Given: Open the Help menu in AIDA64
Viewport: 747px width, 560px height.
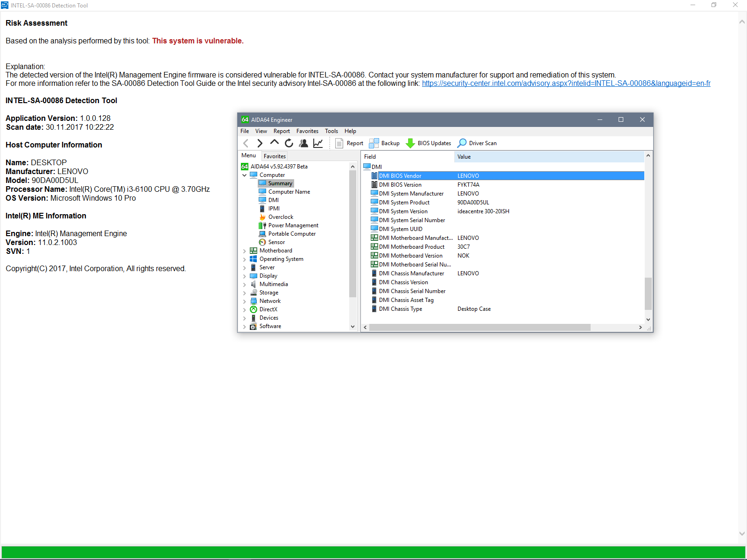Looking at the screenshot, I should pos(350,131).
